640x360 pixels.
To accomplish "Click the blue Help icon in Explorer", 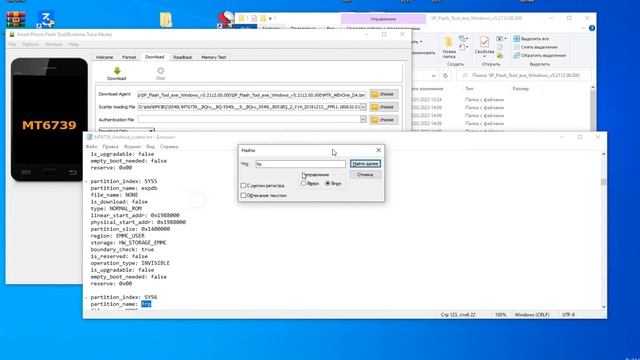I will (591, 28).
